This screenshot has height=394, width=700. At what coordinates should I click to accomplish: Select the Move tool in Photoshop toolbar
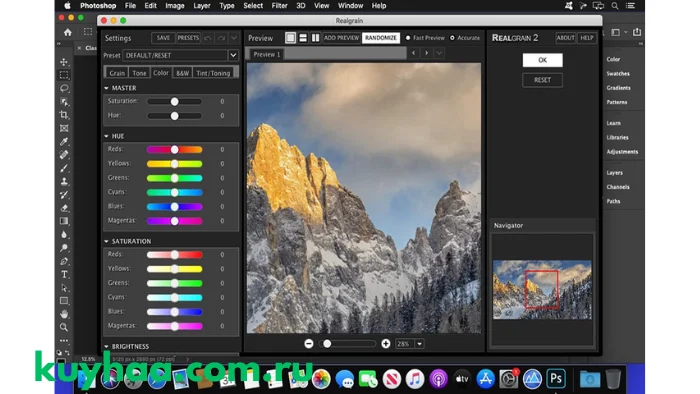click(64, 62)
